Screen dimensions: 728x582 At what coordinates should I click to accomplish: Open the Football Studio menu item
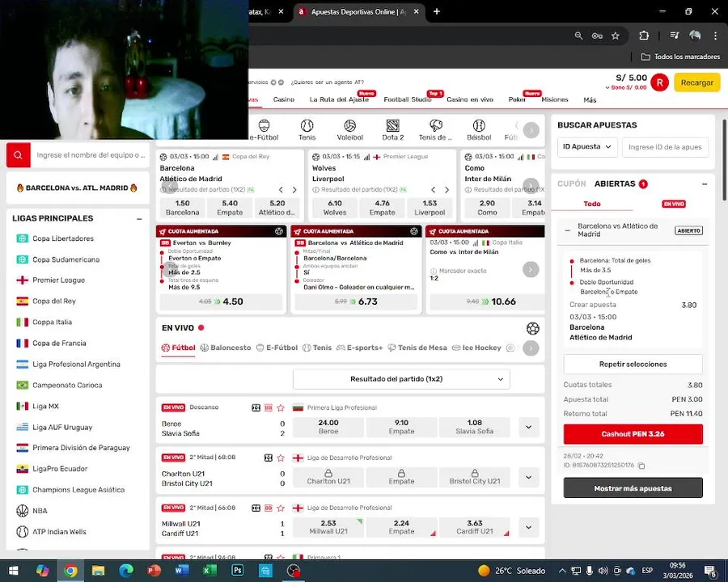[407, 99]
